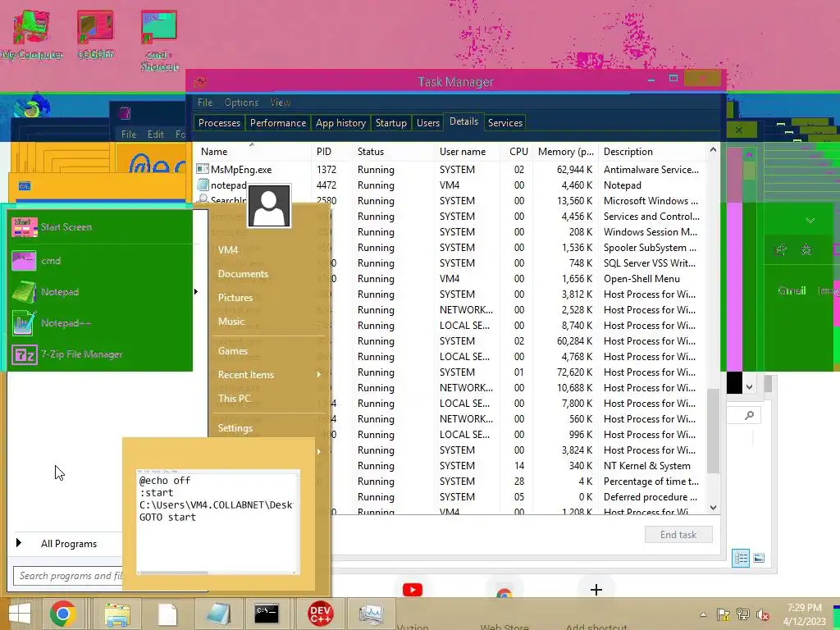Image resolution: width=840 pixels, height=630 pixels.
Task: Open the Task Manager Options menu
Action: pos(241,103)
